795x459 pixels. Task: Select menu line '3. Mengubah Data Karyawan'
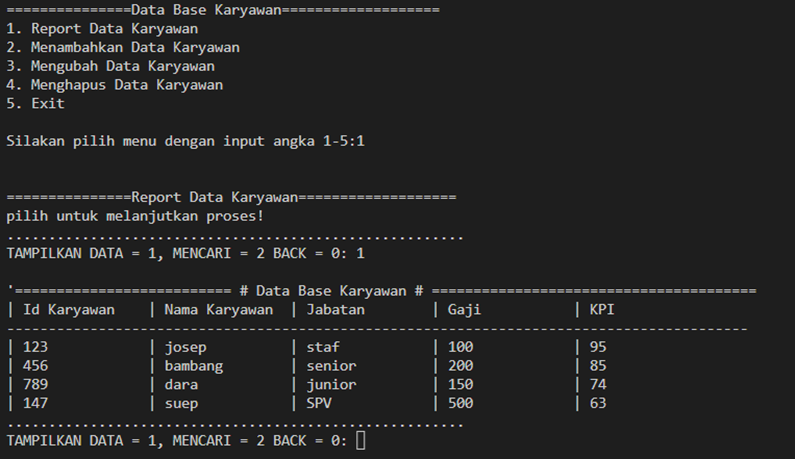tap(111, 66)
